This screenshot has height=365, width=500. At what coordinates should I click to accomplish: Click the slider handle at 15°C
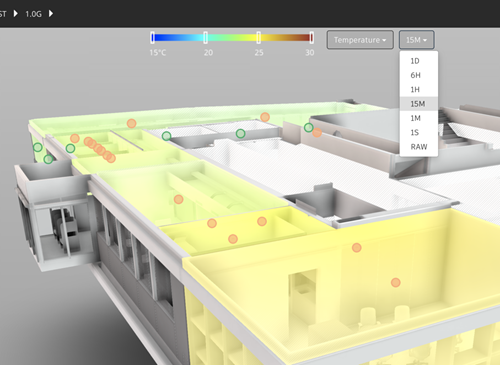click(x=153, y=38)
